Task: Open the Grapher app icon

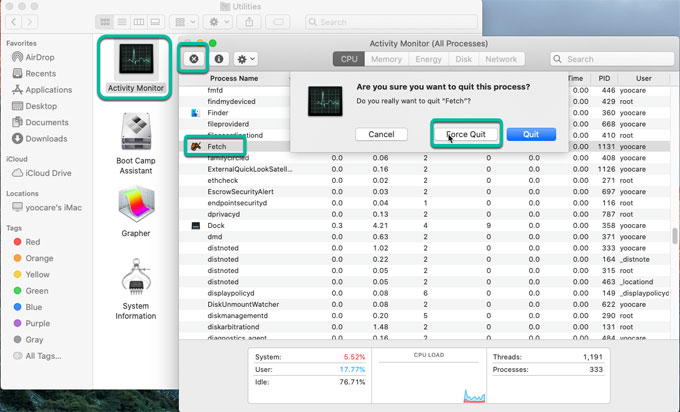Action: coord(136,212)
